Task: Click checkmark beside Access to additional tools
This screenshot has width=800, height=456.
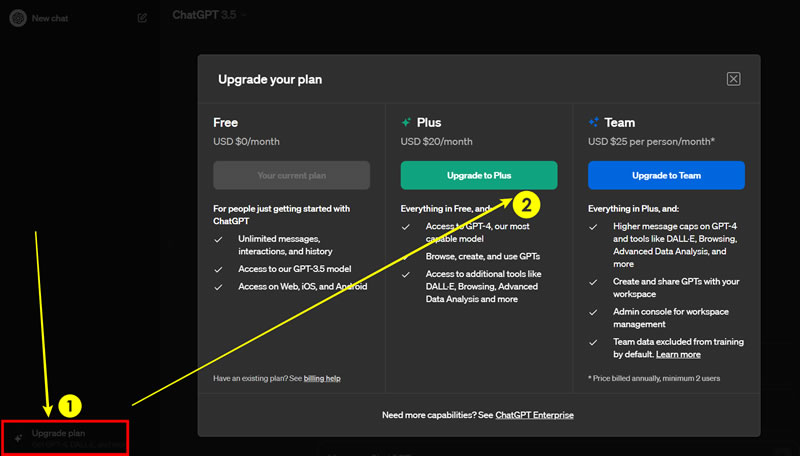Action: coord(406,275)
